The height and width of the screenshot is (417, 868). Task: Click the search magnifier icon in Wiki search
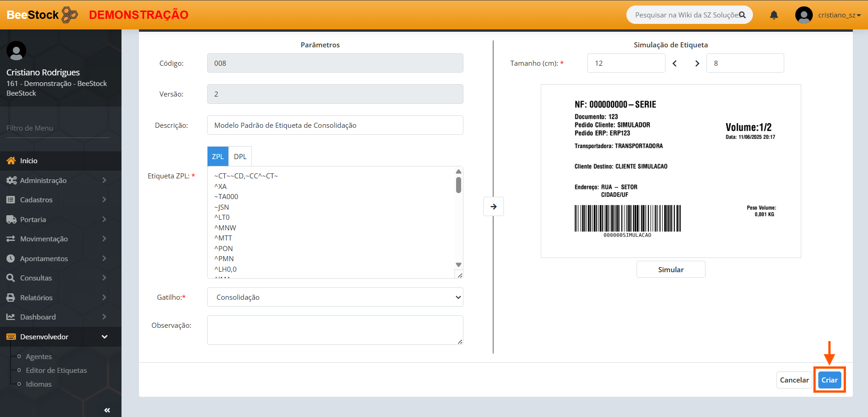(742, 15)
